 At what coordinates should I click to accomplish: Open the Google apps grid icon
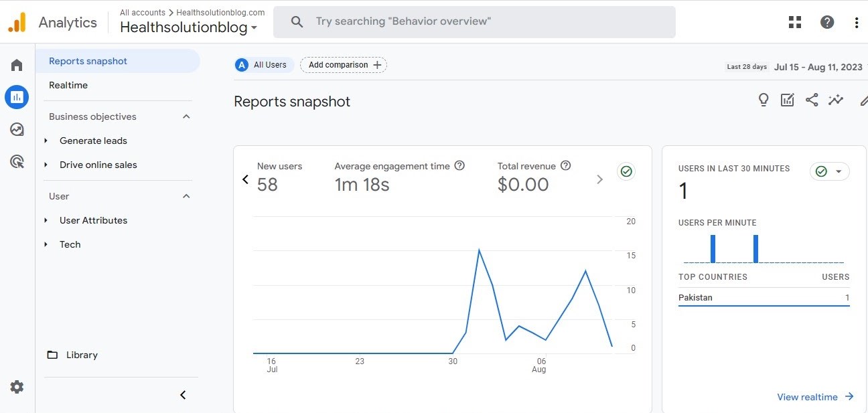pos(795,22)
